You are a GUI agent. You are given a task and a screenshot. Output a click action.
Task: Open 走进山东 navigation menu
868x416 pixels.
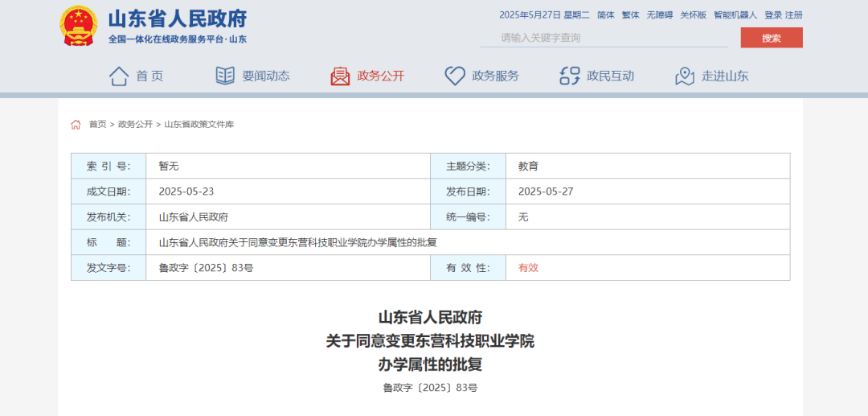click(725, 76)
